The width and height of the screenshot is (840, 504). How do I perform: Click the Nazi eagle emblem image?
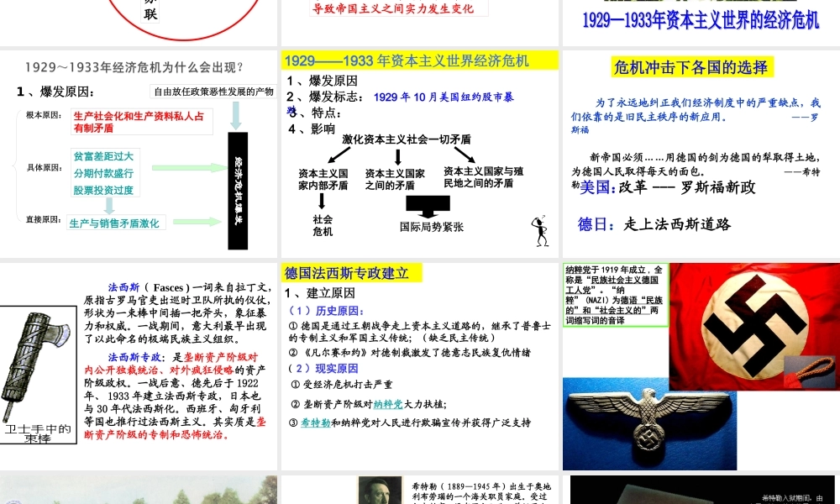649,423
